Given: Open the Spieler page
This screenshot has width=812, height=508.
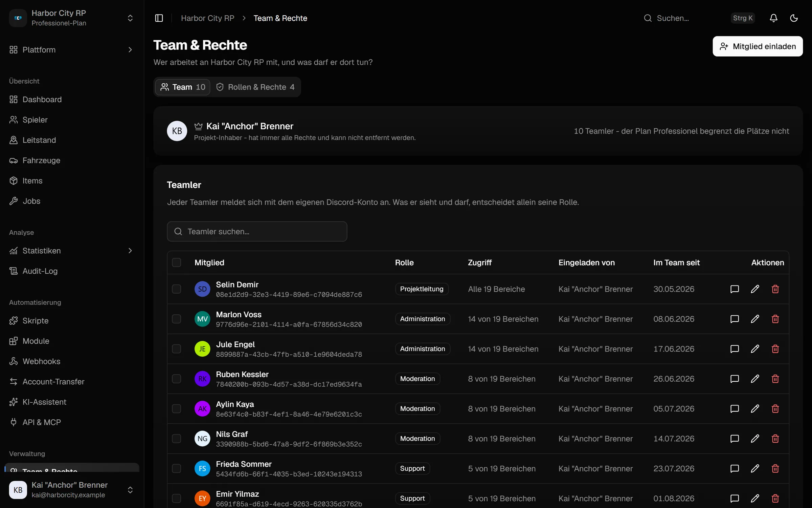Looking at the screenshot, I should [72, 120].
